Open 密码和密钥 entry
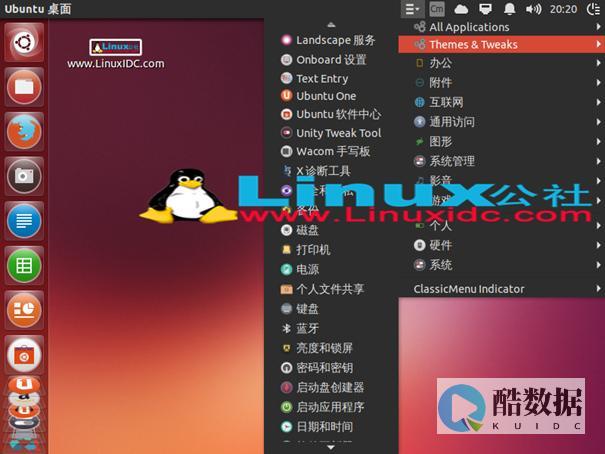The width and height of the screenshot is (605, 454). click(x=331, y=368)
